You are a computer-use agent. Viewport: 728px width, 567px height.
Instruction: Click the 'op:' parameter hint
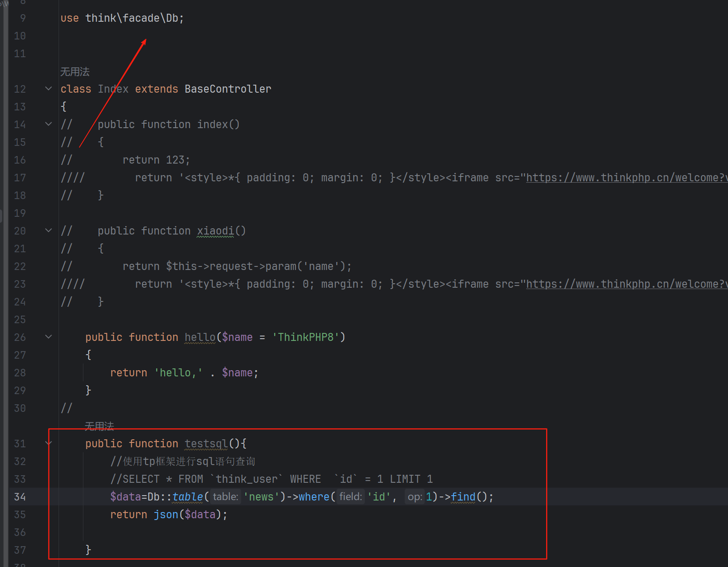(414, 497)
